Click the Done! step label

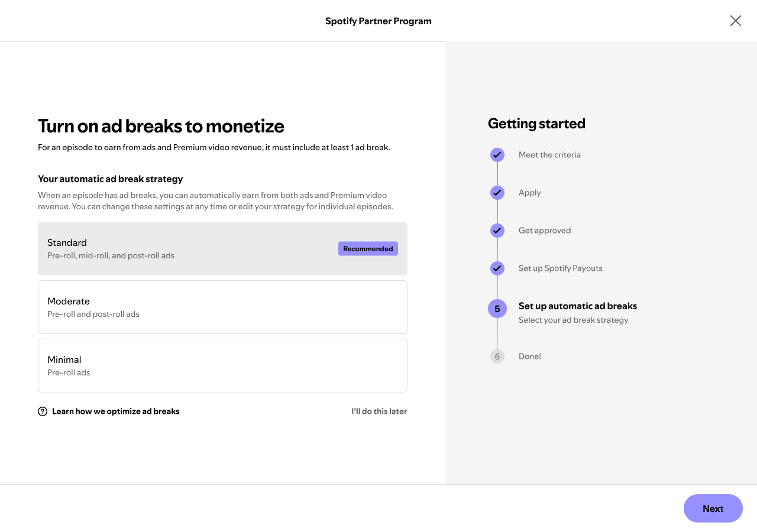click(x=530, y=356)
